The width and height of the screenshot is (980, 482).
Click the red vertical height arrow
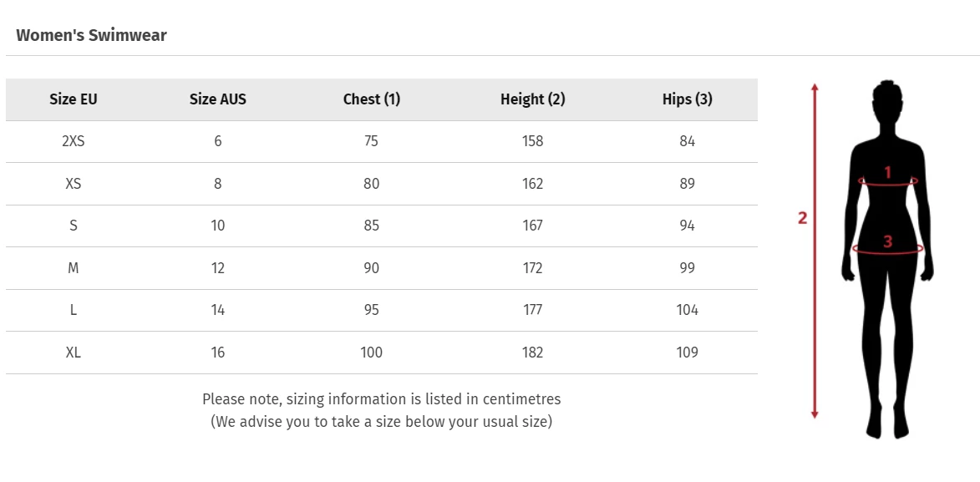pos(815,317)
